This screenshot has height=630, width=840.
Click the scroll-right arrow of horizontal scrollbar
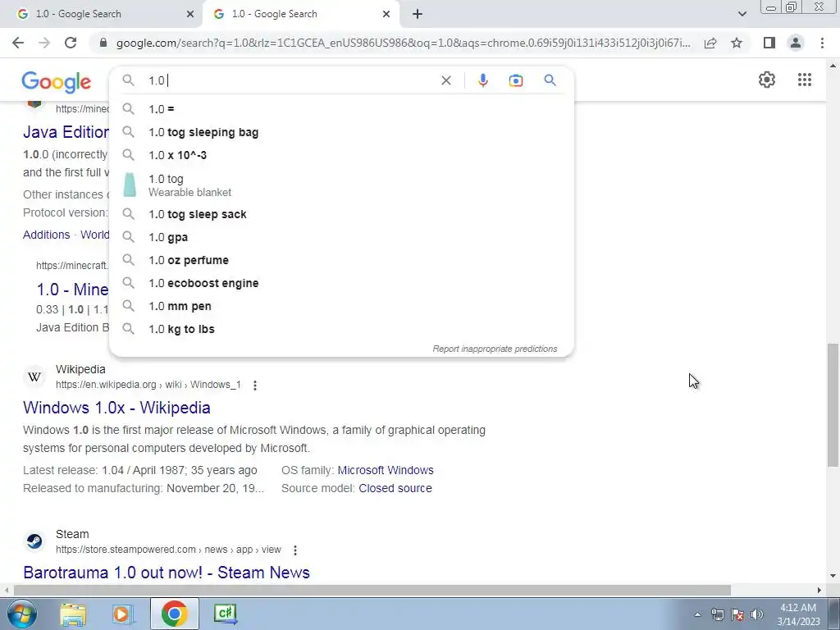pos(819,590)
